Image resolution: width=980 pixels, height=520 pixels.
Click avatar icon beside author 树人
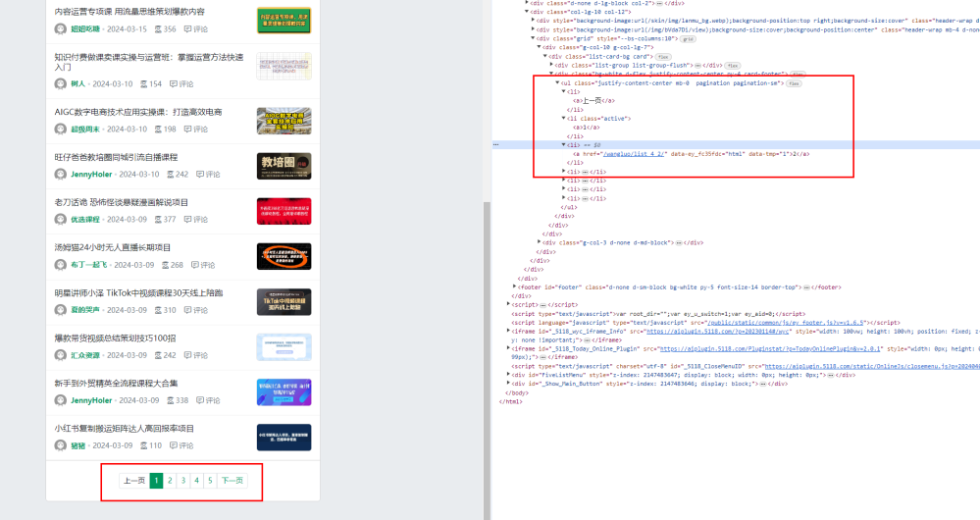pyautogui.click(x=61, y=83)
